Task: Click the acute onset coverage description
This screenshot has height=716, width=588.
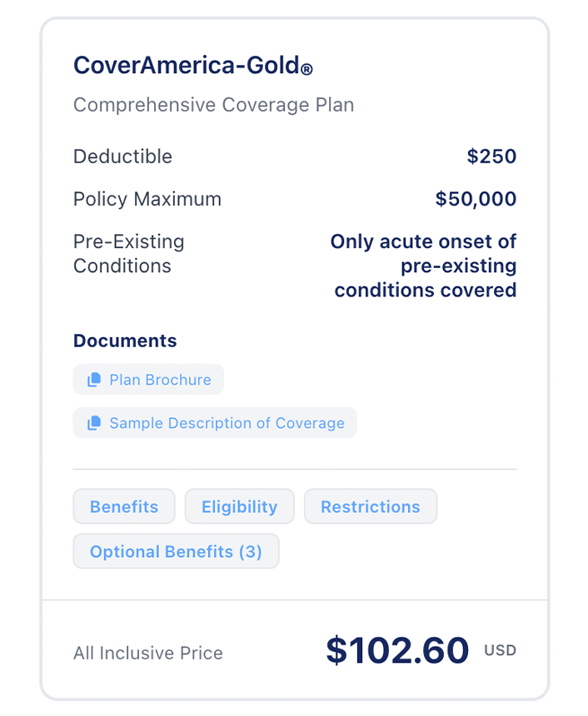Action: click(425, 266)
